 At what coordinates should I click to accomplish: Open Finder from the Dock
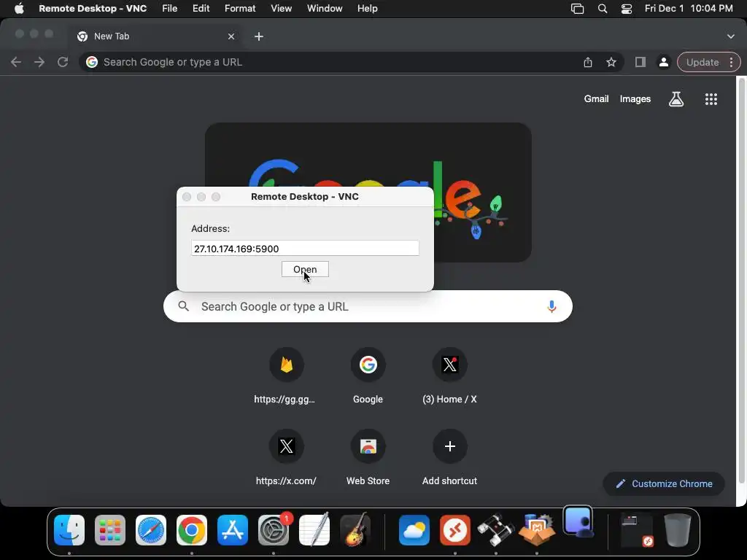69,530
